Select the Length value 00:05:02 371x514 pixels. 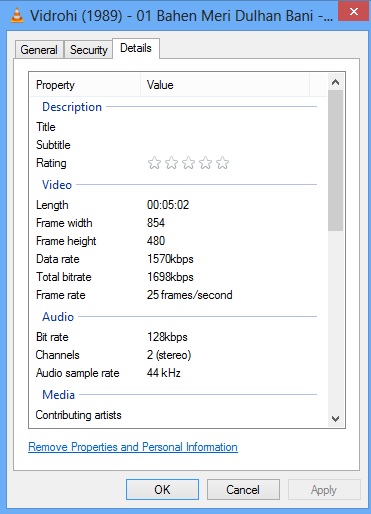coord(168,205)
